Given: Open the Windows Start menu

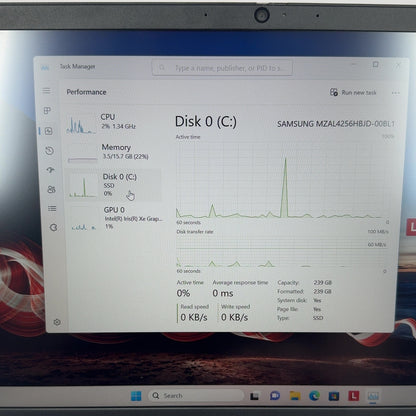Looking at the screenshot, I should coord(136,396).
